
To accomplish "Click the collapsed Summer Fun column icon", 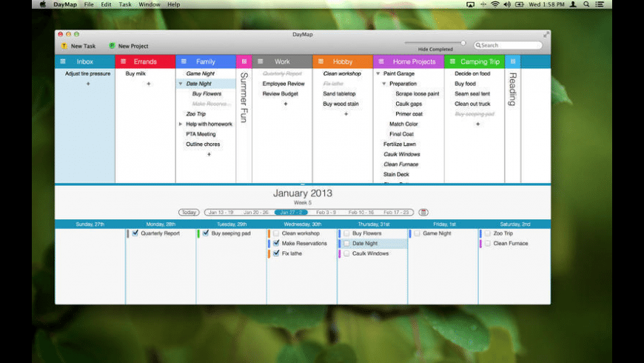I will 244,61.
